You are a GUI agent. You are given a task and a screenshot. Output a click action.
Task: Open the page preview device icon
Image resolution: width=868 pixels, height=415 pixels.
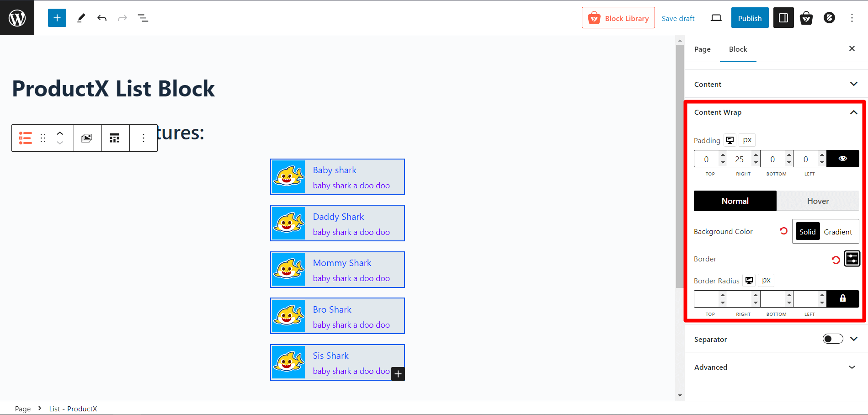point(716,18)
